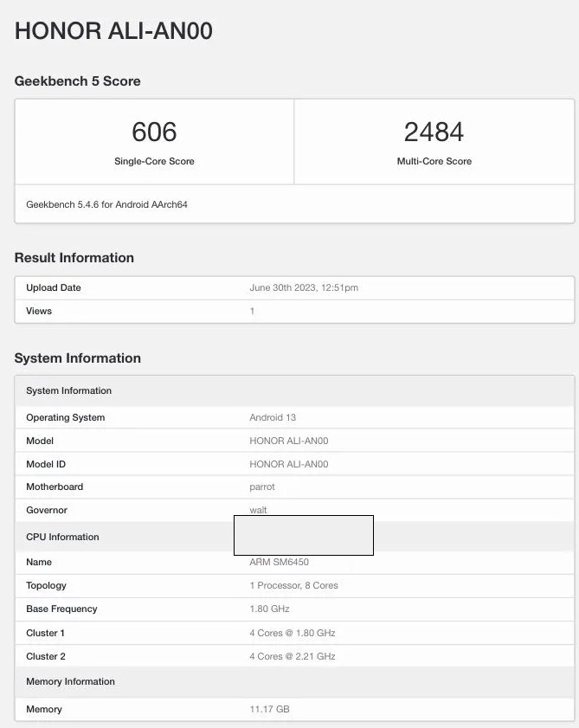This screenshot has width=579, height=728.
Task: Select the 1.80 GHz base frequency value
Action: point(269,609)
